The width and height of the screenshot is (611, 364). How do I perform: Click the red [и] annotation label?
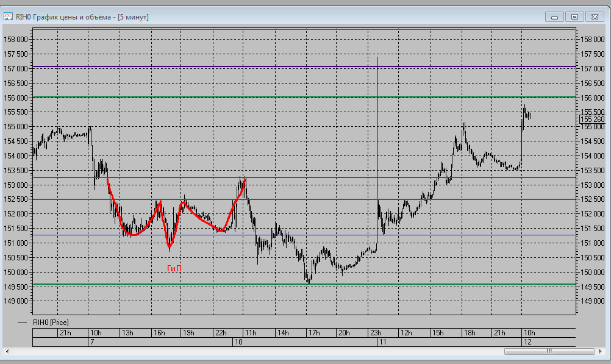point(174,268)
